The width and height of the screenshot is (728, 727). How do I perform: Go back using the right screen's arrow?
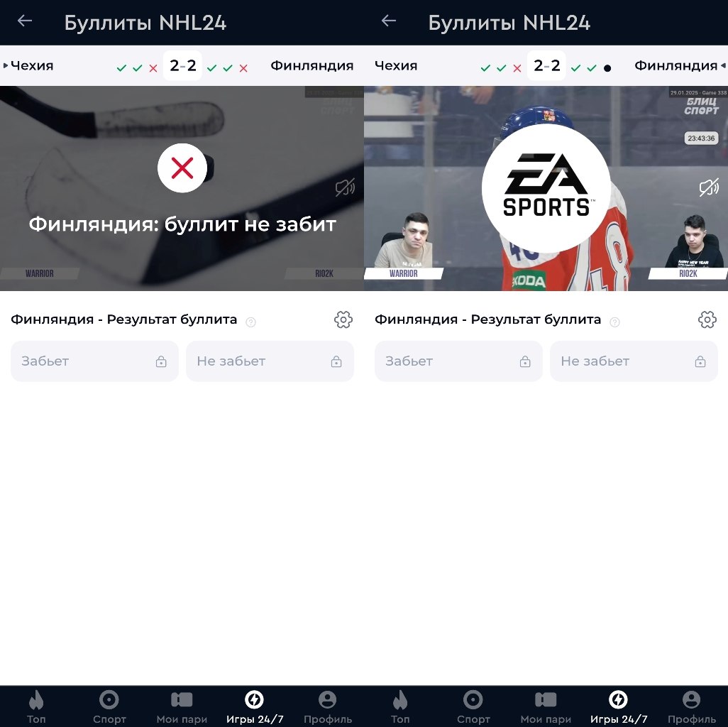point(389,21)
